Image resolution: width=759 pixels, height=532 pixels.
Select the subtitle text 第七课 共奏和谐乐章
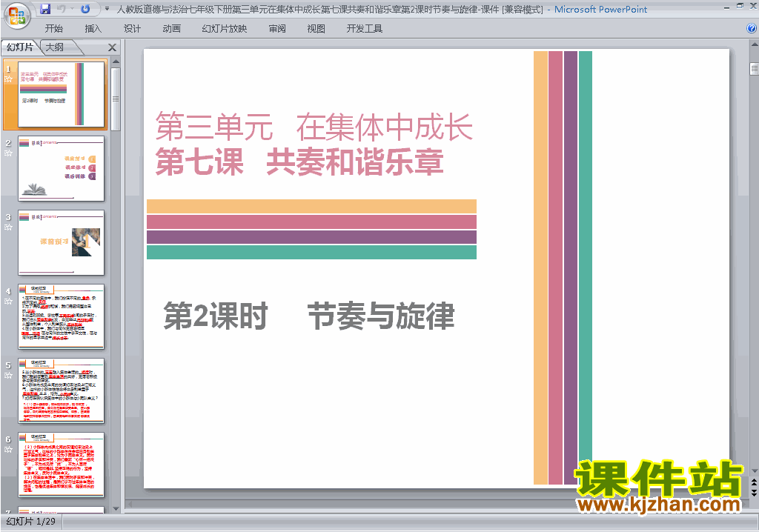click(x=299, y=162)
